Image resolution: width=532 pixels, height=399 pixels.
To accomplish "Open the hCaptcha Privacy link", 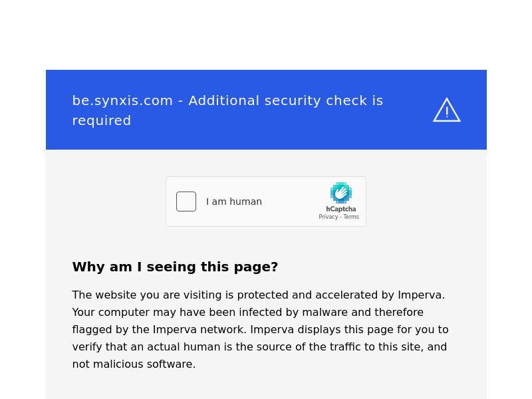I will 328,217.
